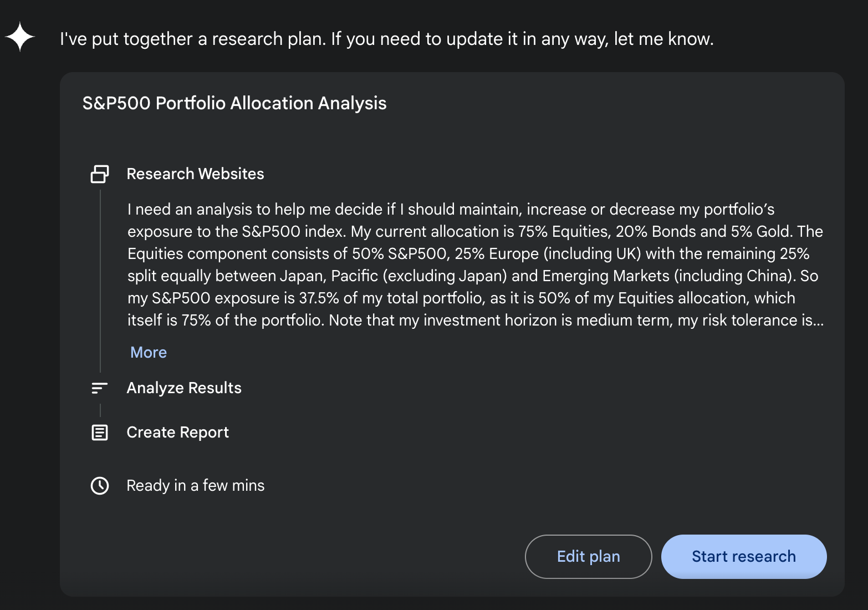Click the clock icon beside the readiness estimate
This screenshot has height=610, width=868.
pyautogui.click(x=99, y=485)
